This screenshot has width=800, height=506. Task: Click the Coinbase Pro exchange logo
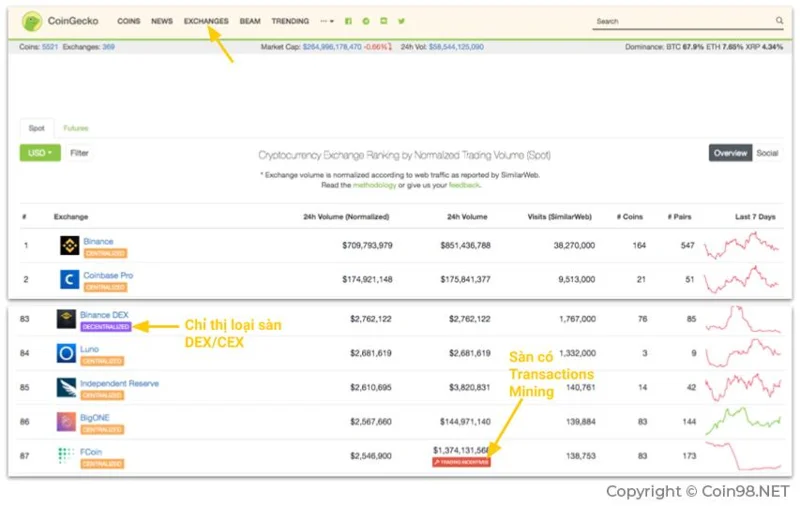[69, 279]
